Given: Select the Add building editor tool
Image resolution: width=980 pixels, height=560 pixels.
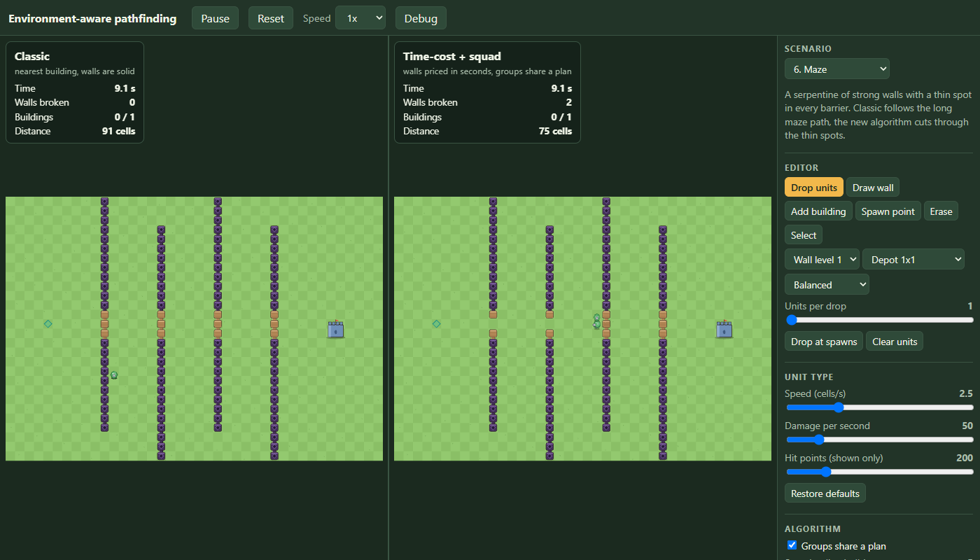Looking at the screenshot, I should [x=818, y=211].
